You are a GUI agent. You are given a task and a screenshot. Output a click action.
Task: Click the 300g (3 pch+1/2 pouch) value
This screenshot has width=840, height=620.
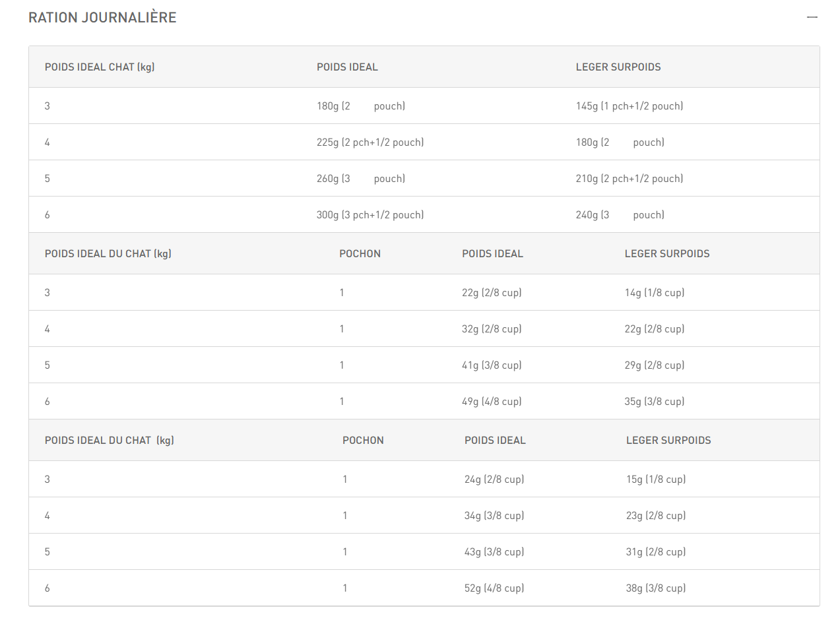[x=370, y=215]
